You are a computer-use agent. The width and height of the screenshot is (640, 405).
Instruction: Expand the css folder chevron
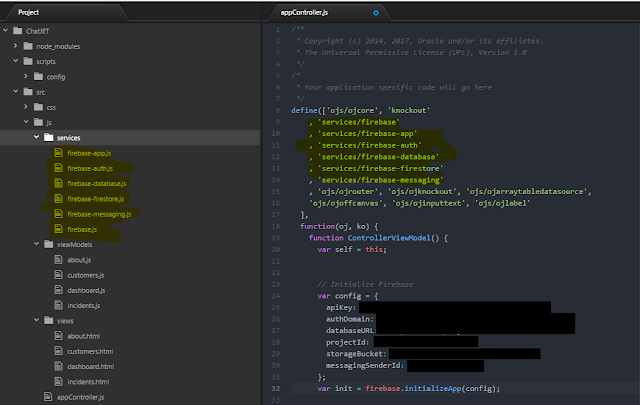[26, 107]
